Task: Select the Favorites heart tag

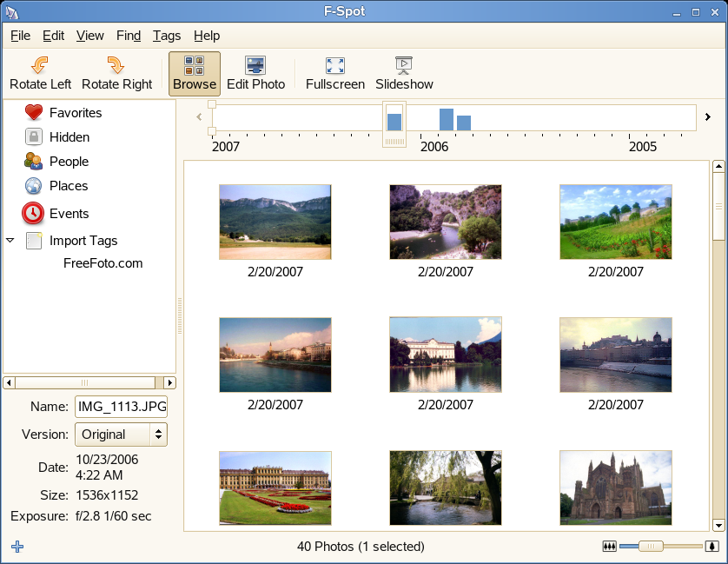Action: coord(34,113)
